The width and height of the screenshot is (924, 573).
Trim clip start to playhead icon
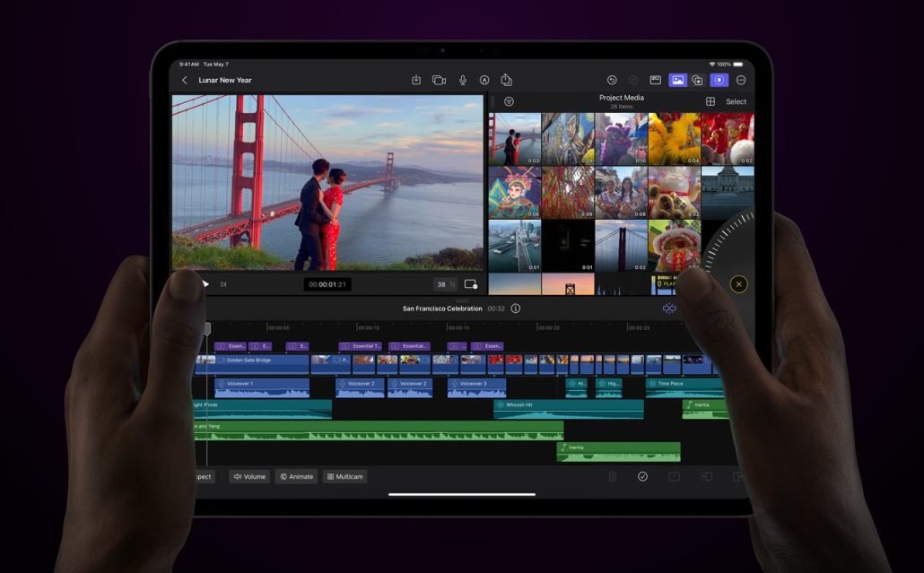point(706,476)
